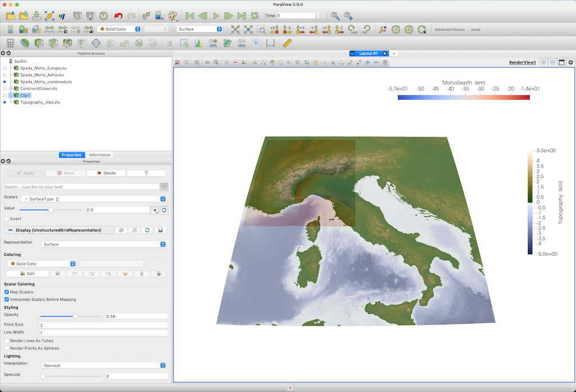576x392 pixels.
Task: Open the Calculator filter
Action: (x=10, y=43)
